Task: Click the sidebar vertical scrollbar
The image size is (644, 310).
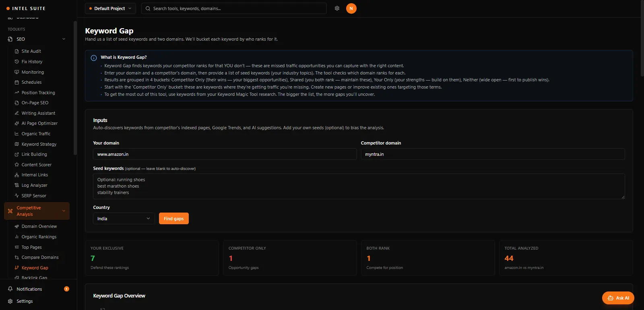Action: point(75,88)
